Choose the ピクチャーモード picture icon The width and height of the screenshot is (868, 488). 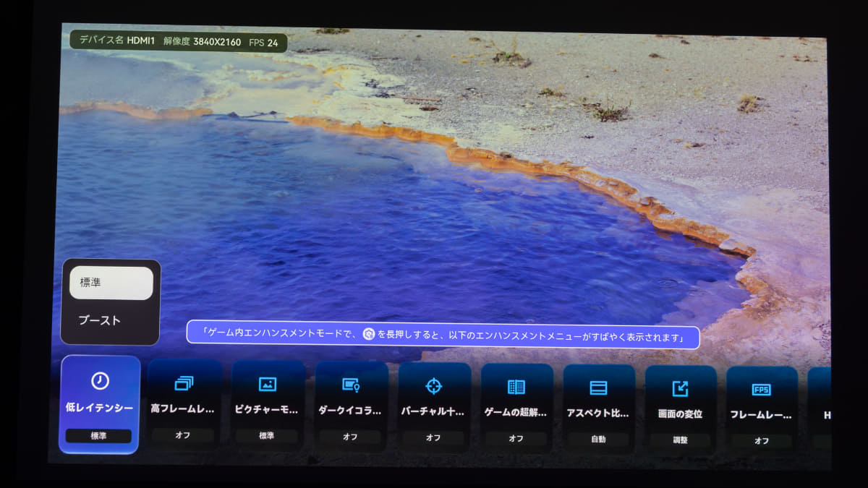pos(267,385)
